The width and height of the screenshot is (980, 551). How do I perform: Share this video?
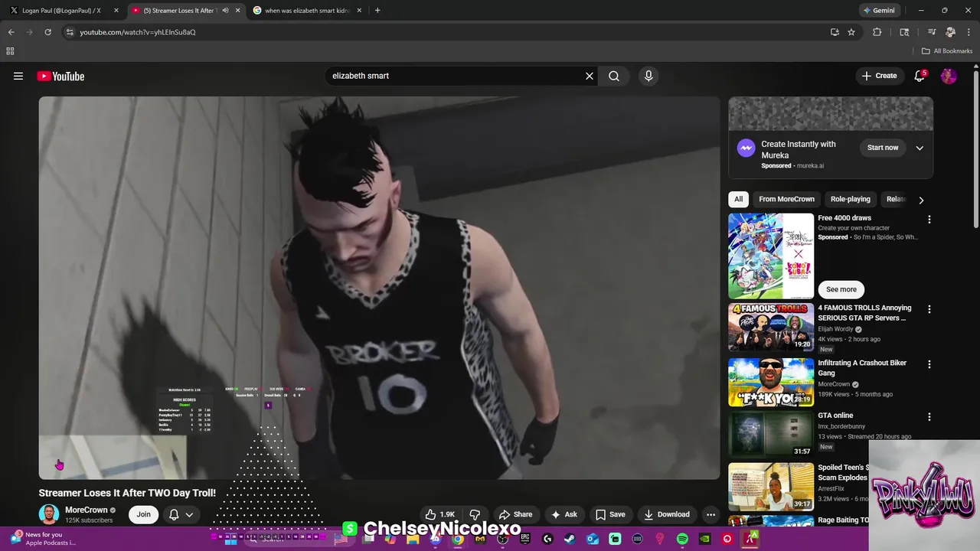point(515,514)
